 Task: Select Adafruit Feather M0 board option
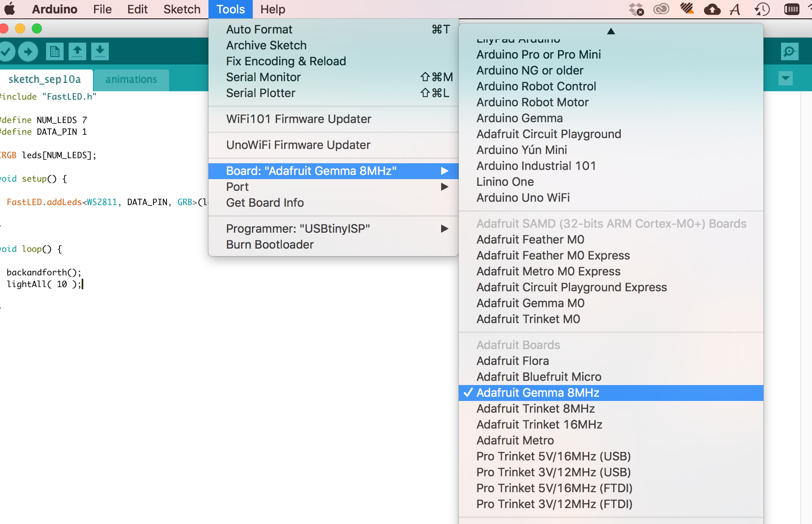[x=530, y=239]
